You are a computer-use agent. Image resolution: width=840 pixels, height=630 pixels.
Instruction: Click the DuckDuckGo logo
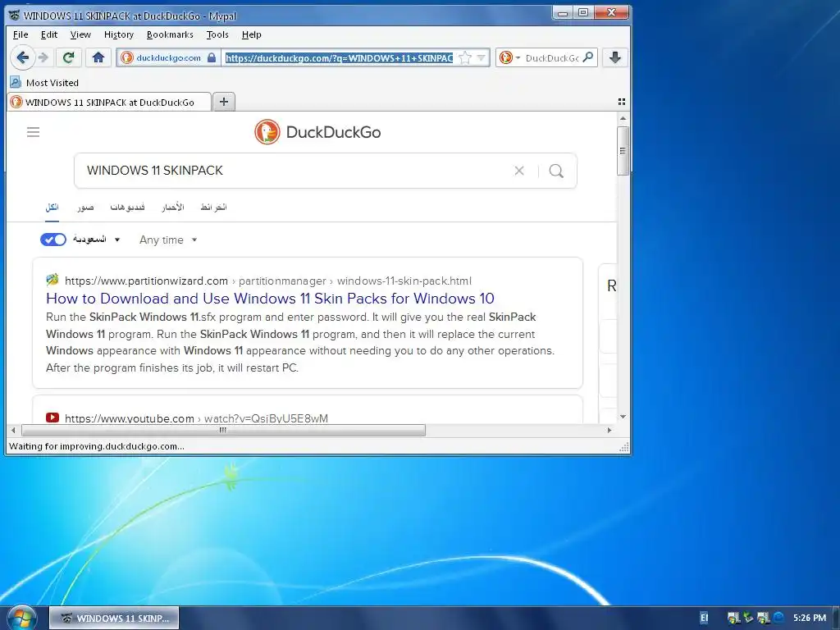[317, 132]
